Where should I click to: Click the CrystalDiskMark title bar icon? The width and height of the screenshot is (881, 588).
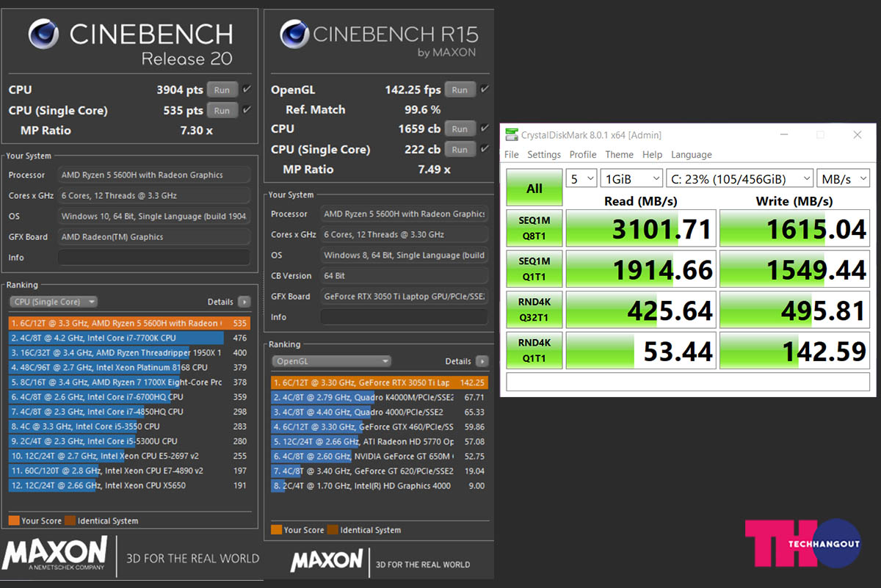click(510, 135)
